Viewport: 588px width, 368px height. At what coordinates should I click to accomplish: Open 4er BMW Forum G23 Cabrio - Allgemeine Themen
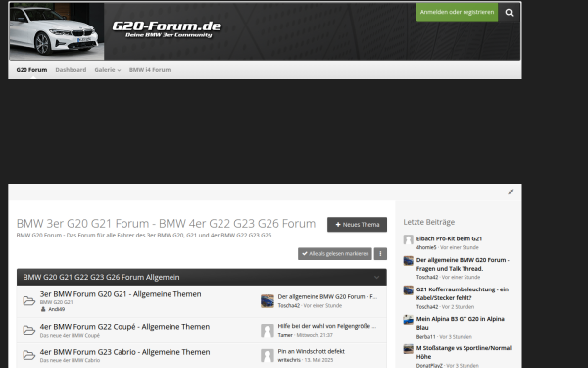(x=124, y=352)
